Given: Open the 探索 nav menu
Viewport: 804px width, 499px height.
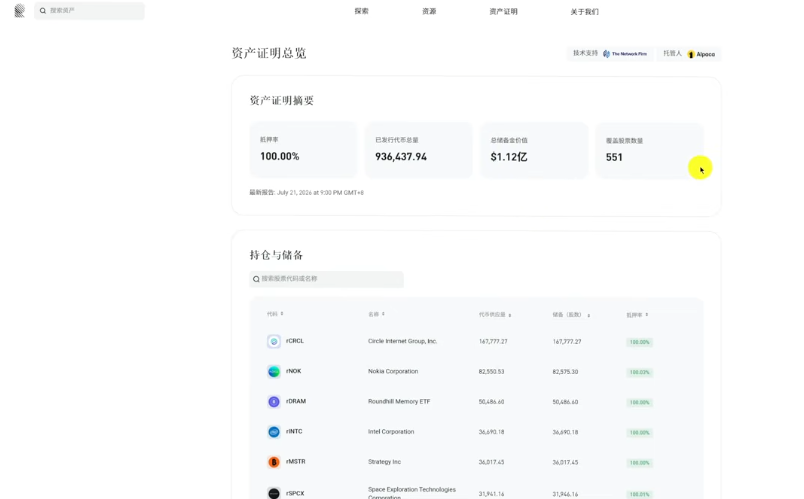Looking at the screenshot, I should [361, 11].
